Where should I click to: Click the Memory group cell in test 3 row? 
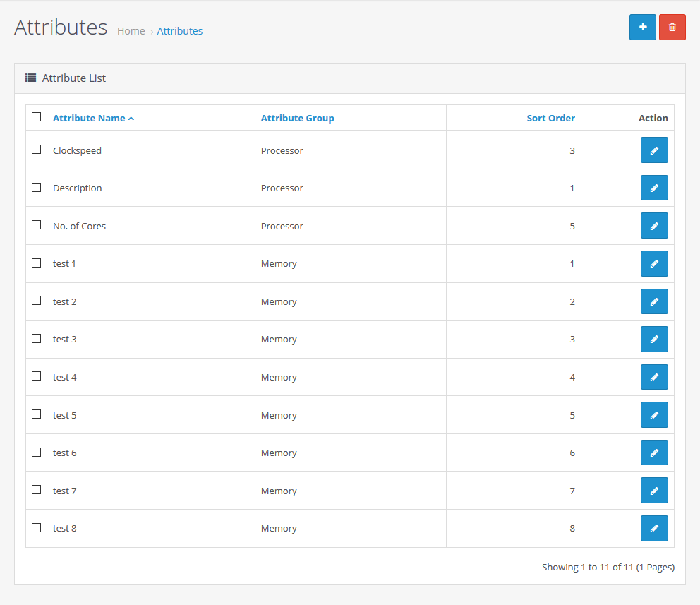(351, 340)
